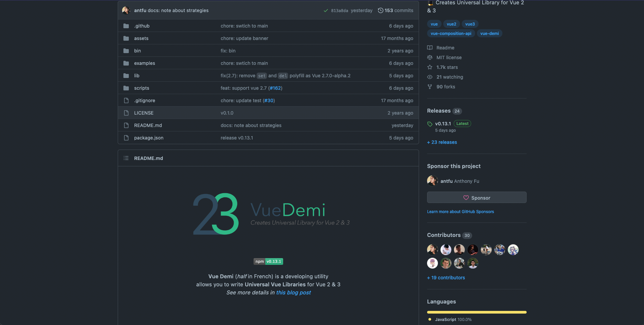The width and height of the screenshot is (644, 325).
Task: Click the package.json file icon
Action: [x=126, y=138]
